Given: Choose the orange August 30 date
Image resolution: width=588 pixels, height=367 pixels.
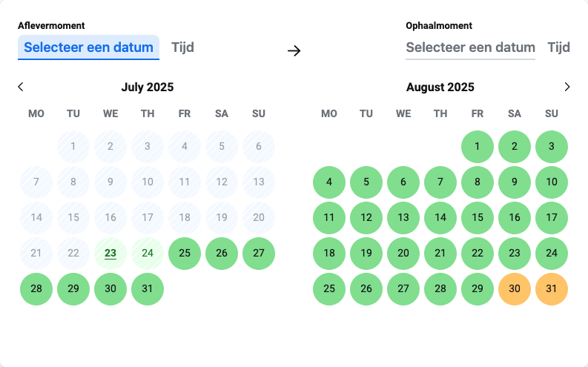Looking at the screenshot, I should tap(515, 289).
